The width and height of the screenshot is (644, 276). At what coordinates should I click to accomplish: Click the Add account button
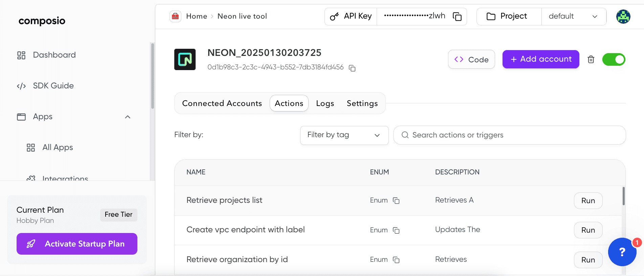point(540,59)
